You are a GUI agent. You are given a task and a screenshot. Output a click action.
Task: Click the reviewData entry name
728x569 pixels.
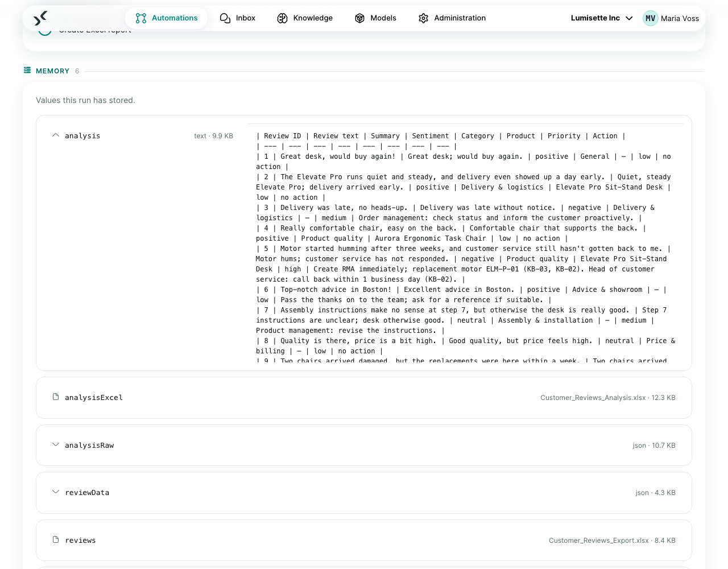[x=87, y=493]
